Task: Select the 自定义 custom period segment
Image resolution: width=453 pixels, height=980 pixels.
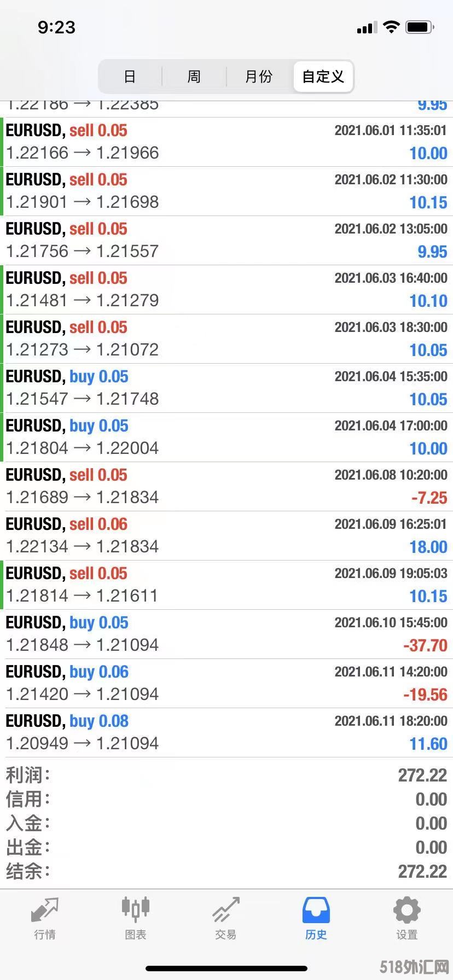Action: [x=323, y=77]
